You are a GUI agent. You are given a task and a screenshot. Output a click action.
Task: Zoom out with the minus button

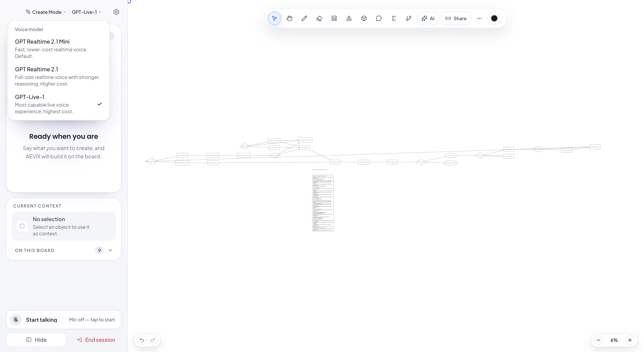coord(598,340)
